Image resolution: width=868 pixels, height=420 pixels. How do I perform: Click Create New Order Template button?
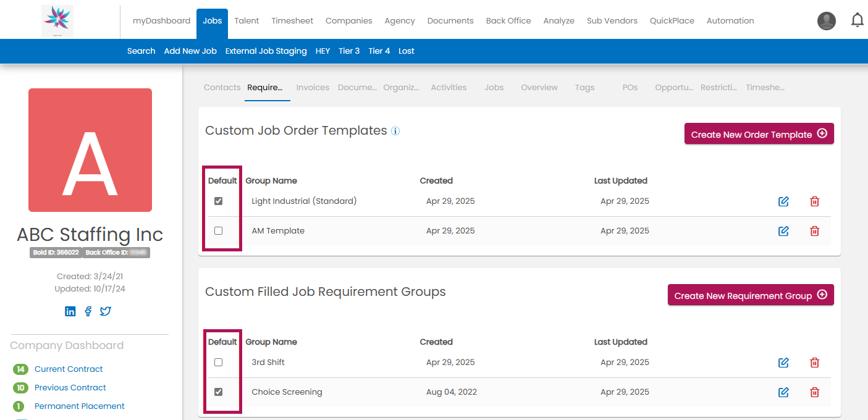(x=759, y=134)
